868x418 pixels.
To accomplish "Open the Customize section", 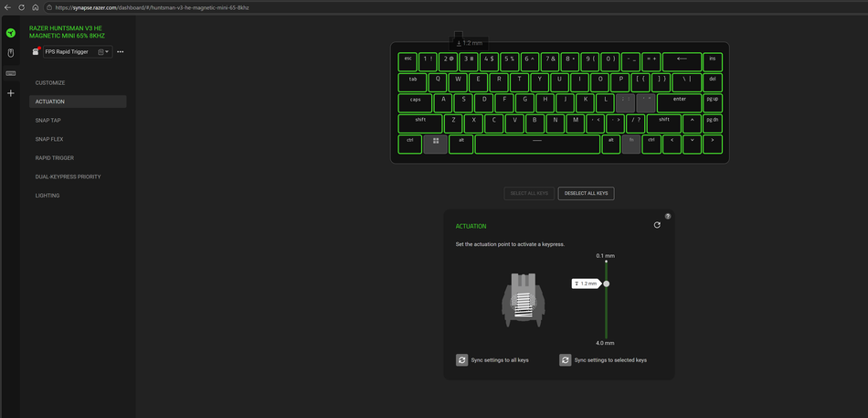I will point(50,82).
